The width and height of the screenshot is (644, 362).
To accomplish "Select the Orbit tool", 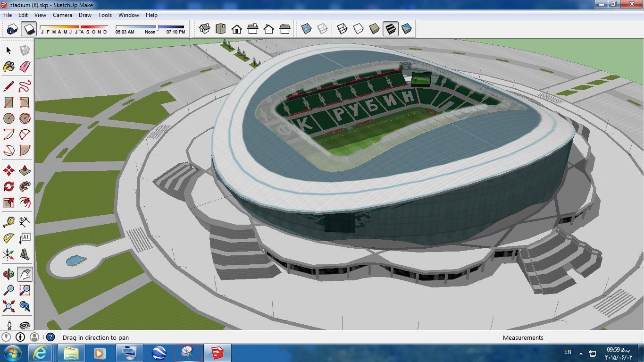I will click(x=8, y=274).
